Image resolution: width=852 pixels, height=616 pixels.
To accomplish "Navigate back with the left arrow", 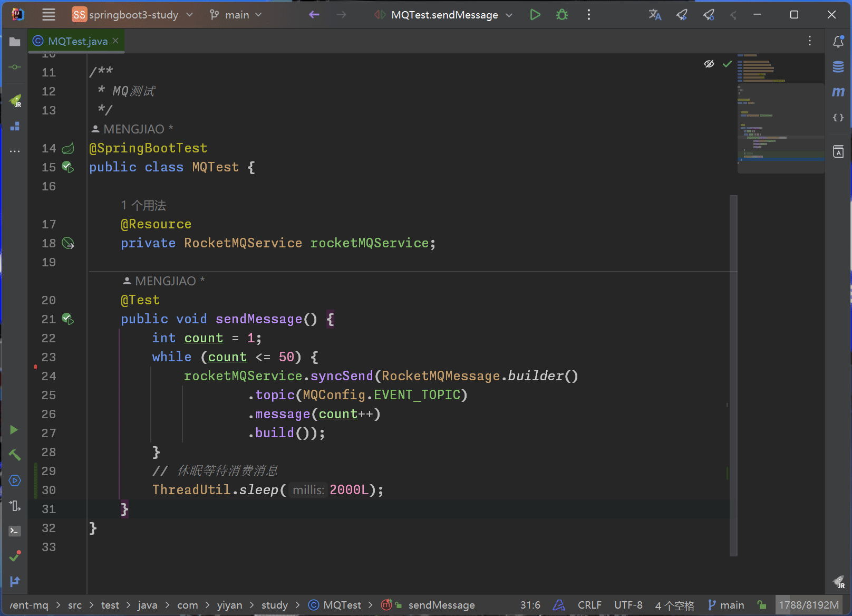I will 314,15.
